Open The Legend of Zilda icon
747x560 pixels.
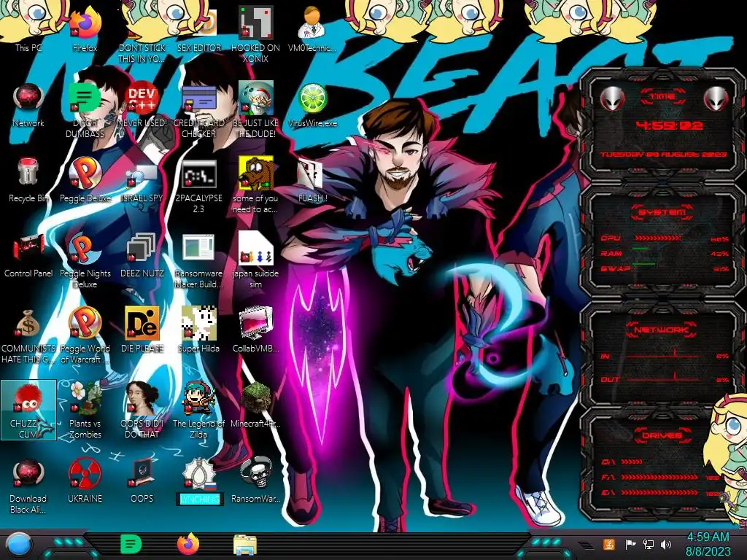coord(198,411)
